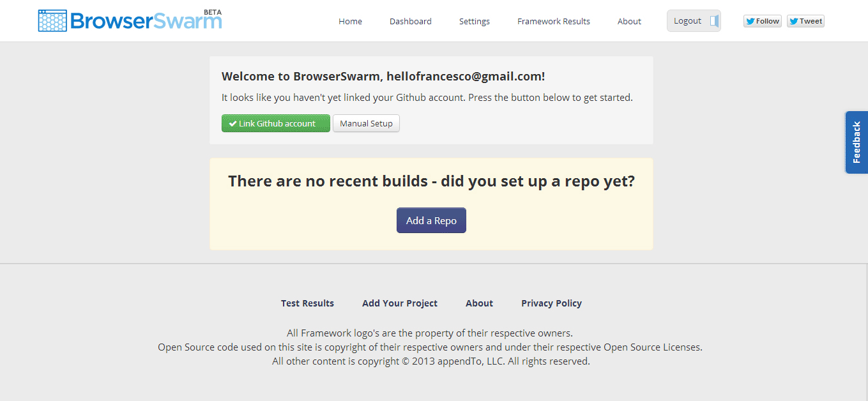The image size is (868, 401).
Task: Click the 'no recent builds' heading
Action: (432, 181)
